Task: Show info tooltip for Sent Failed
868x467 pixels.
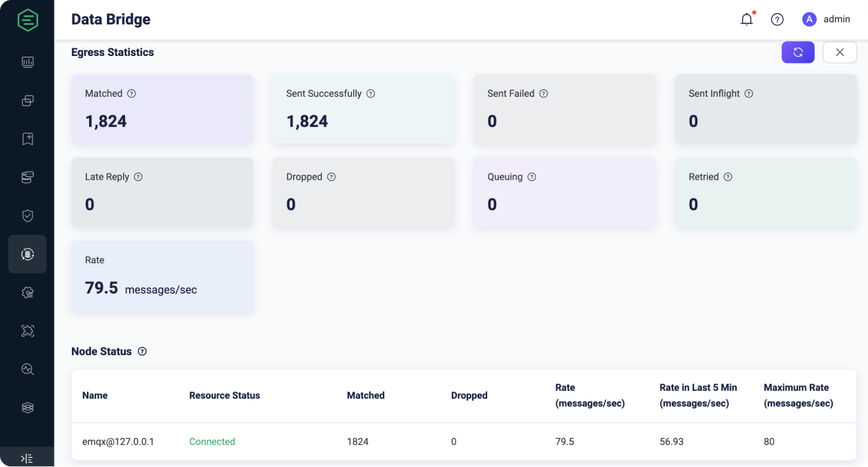Action: coord(543,94)
